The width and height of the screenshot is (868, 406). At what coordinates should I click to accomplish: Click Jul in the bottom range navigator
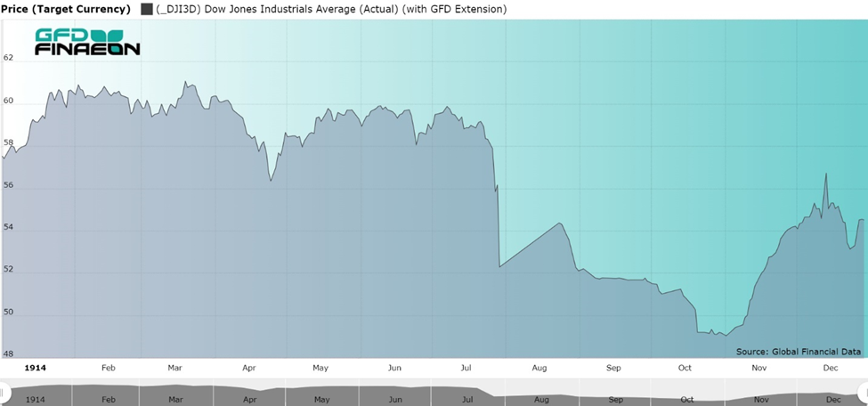(467, 400)
